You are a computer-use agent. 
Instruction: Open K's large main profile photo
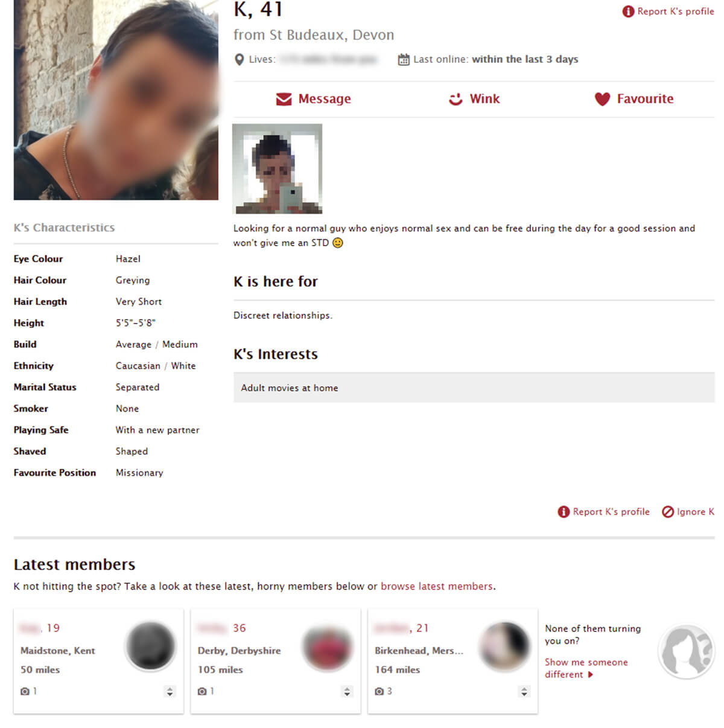click(116, 100)
